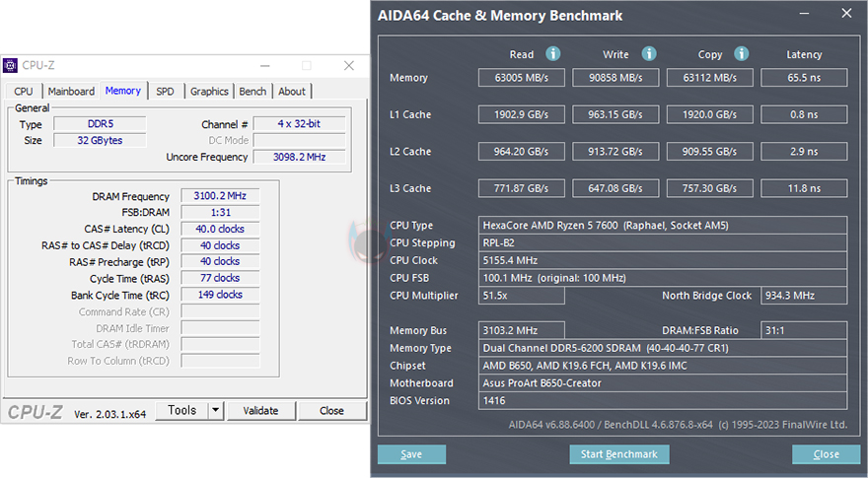
Task: Minimize the AIDA64 benchmark window
Action: point(804,13)
